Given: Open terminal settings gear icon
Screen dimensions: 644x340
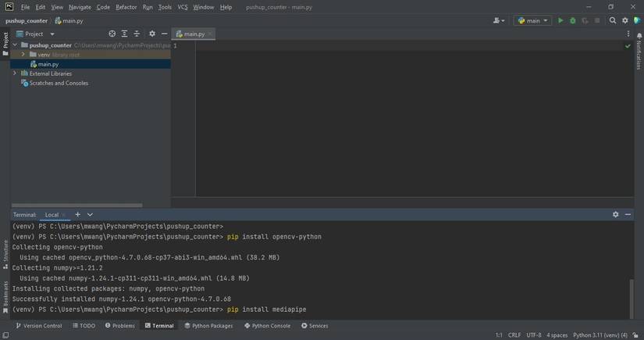Looking at the screenshot, I should [615, 214].
